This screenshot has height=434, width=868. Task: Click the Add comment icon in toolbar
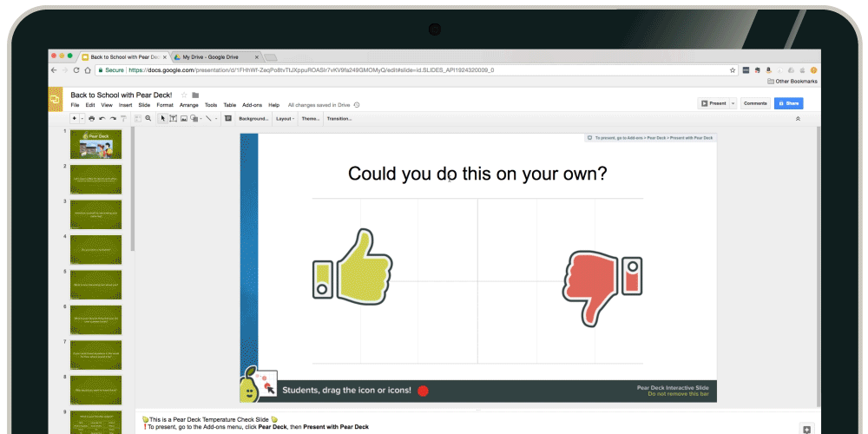coord(228,118)
